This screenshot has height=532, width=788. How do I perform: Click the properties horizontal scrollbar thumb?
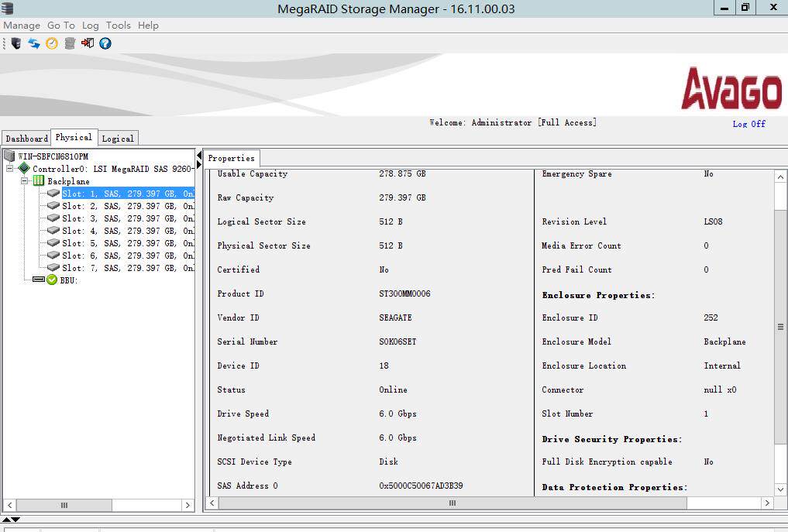452,503
